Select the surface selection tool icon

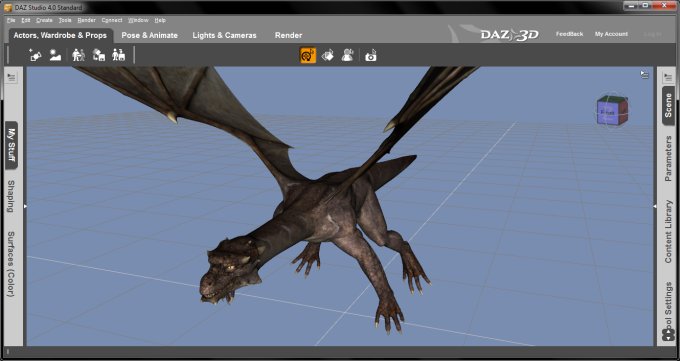[x=328, y=56]
